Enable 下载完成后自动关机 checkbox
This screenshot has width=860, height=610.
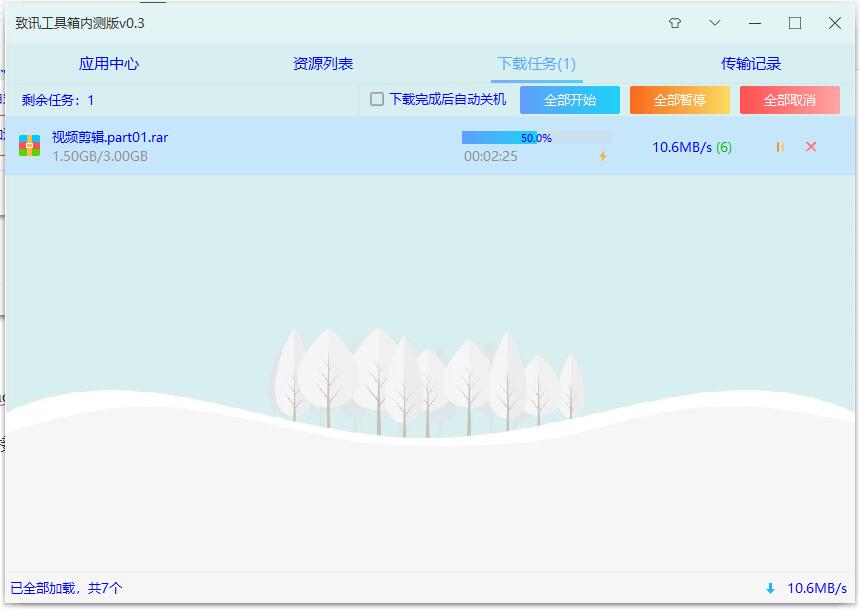tap(377, 99)
